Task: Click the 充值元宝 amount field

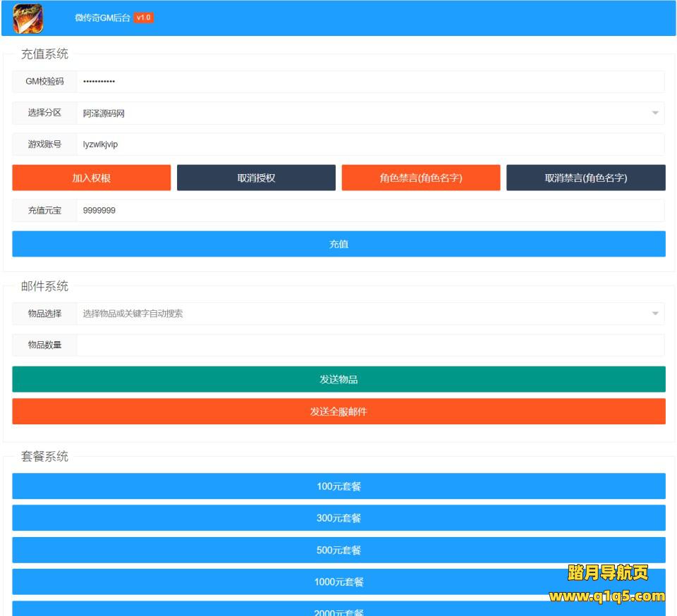Action: pos(370,210)
